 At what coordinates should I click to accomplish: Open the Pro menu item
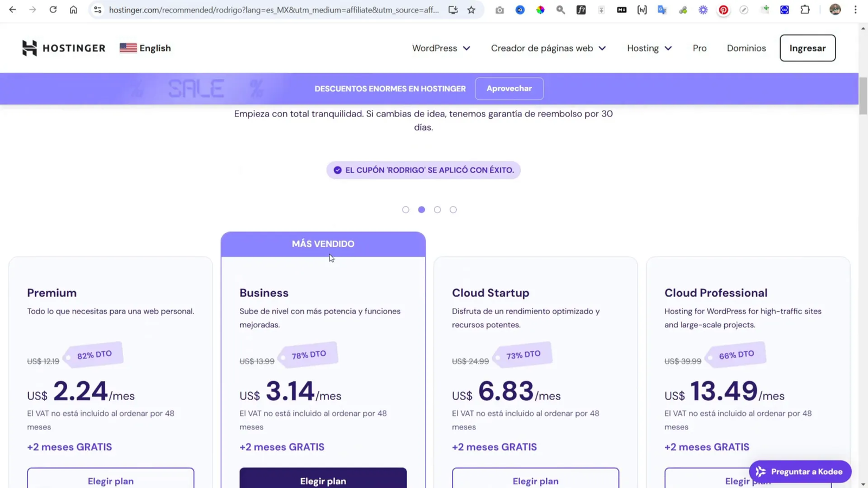pos(699,48)
